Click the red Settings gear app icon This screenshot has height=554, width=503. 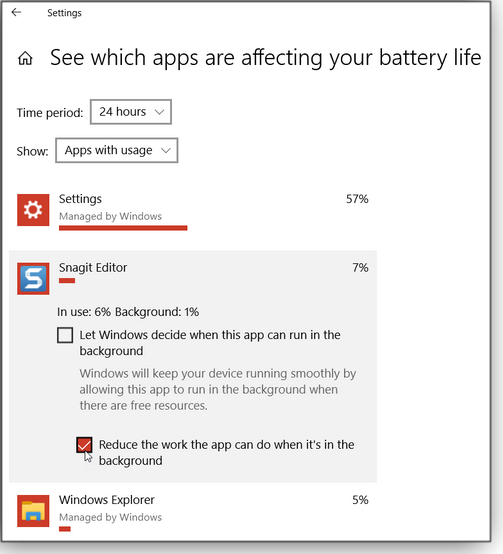click(x=33, y=210)
